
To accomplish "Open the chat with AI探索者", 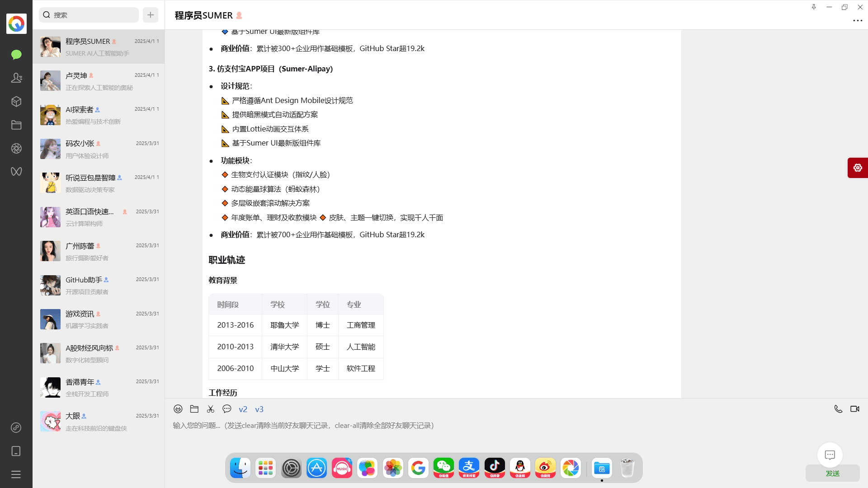I will click(x=99, y=115).
